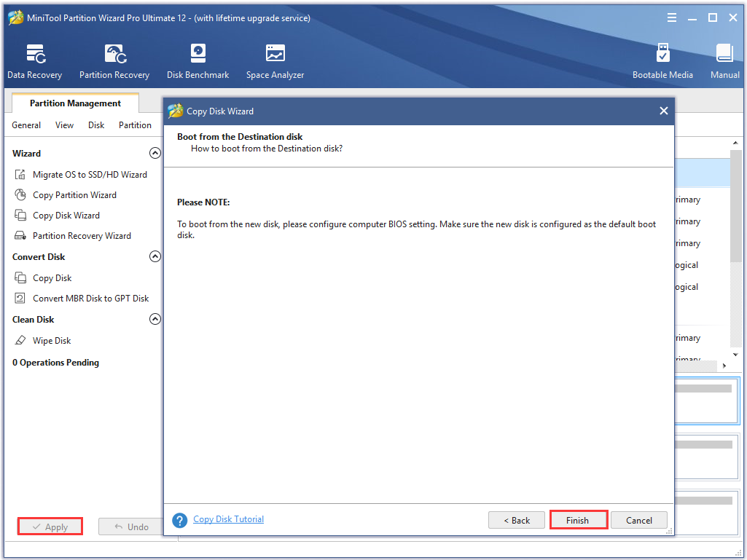747x560 pixels.
Task: Launch Partition Recovery from the toolbar
Action: (114, 61)
